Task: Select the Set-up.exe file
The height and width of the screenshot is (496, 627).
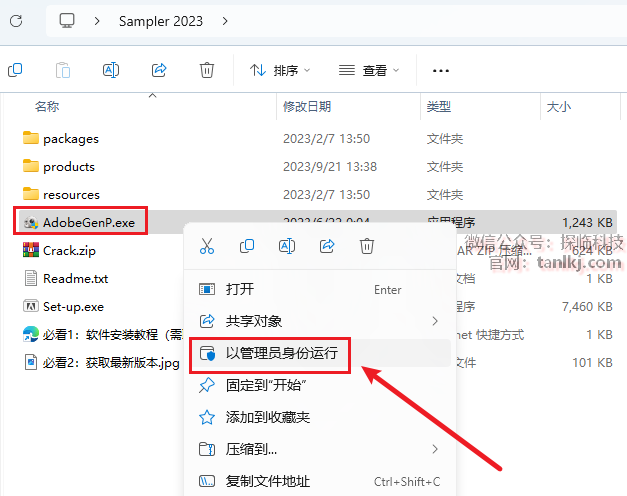Action: pyautogui.click(x=73, y=306)
